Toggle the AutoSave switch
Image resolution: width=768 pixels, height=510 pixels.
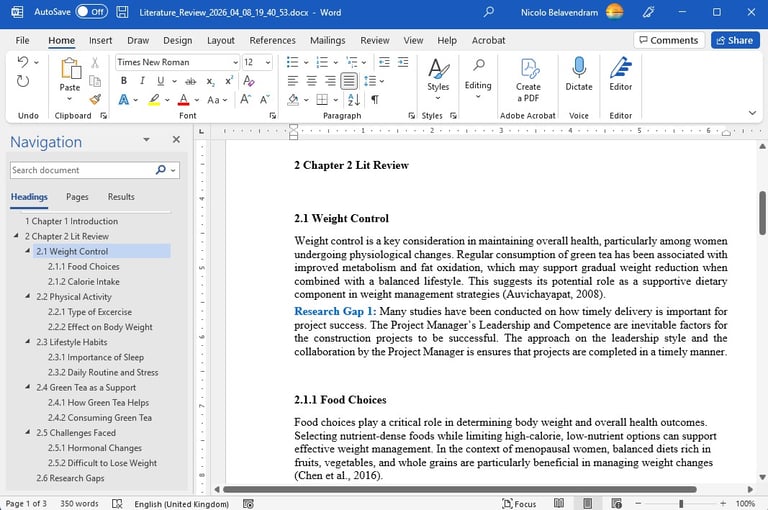[x=91, y=12]
